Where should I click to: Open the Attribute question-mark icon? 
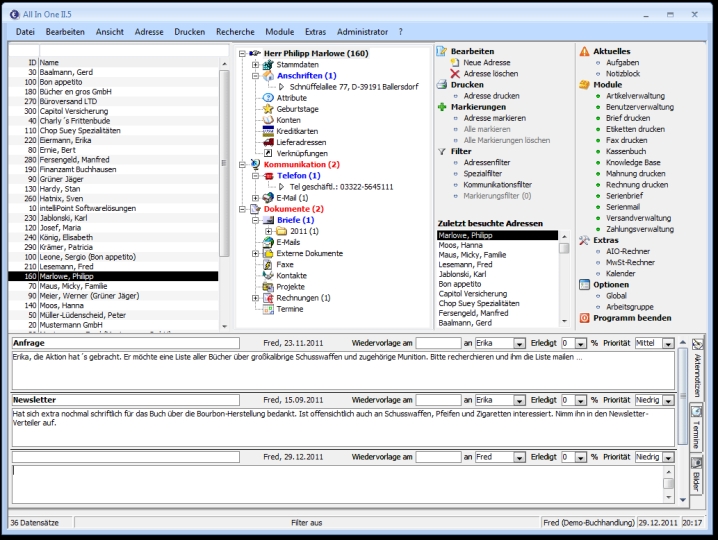point(268,97)
